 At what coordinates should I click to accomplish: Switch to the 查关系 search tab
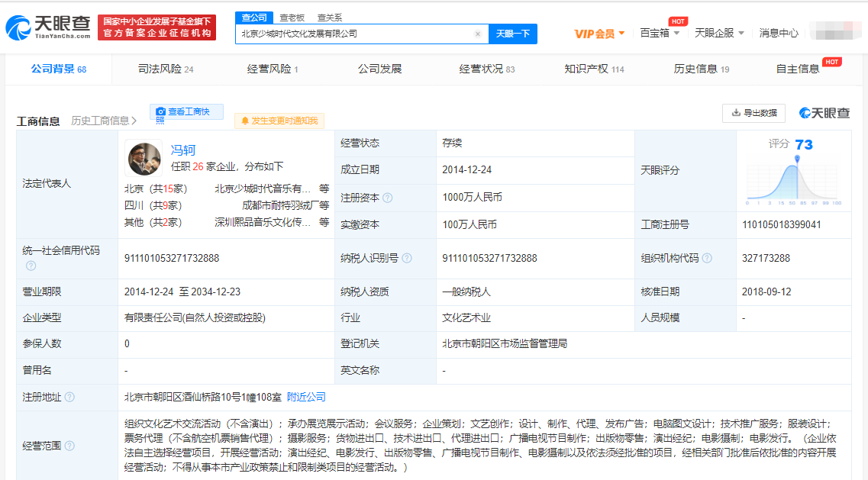(x=329, y=18)
